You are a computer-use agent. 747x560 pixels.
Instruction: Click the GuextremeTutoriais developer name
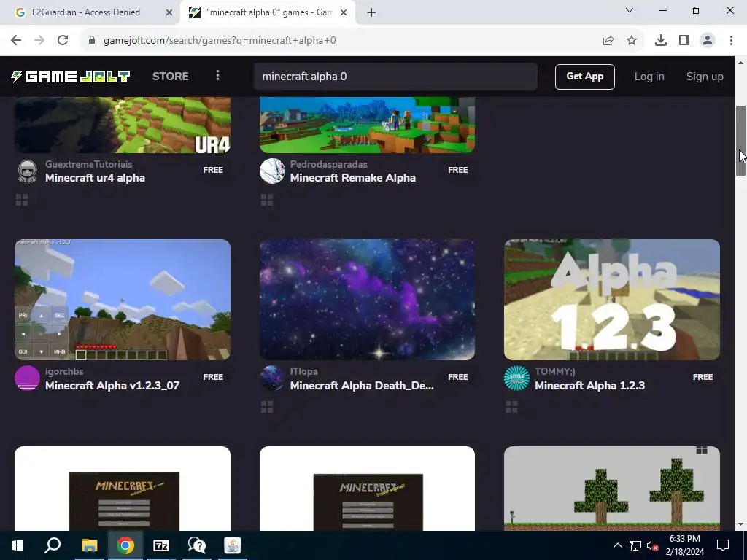pos(88,164)
